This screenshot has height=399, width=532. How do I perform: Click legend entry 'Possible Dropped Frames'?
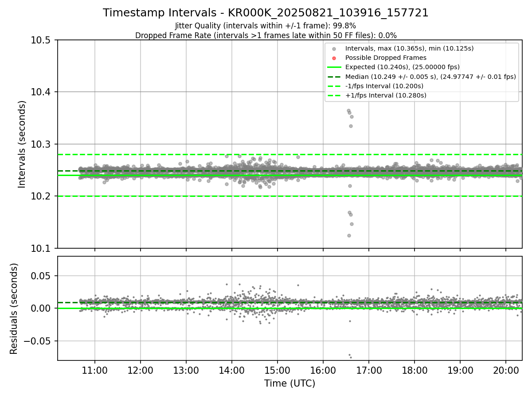point(386,58)
